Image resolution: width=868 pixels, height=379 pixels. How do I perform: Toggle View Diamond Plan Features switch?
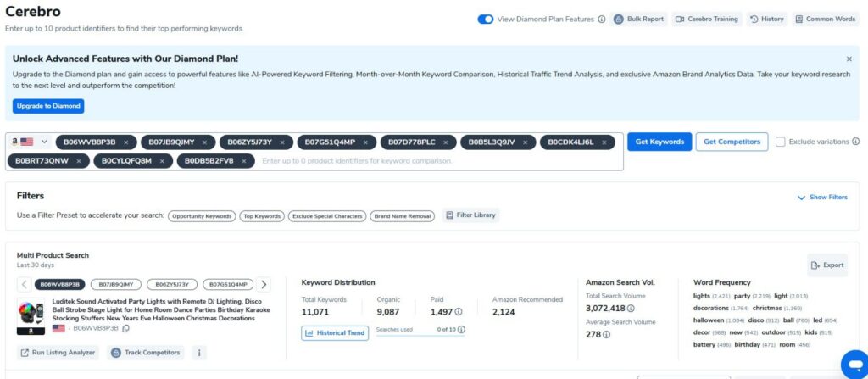point(485,19)
